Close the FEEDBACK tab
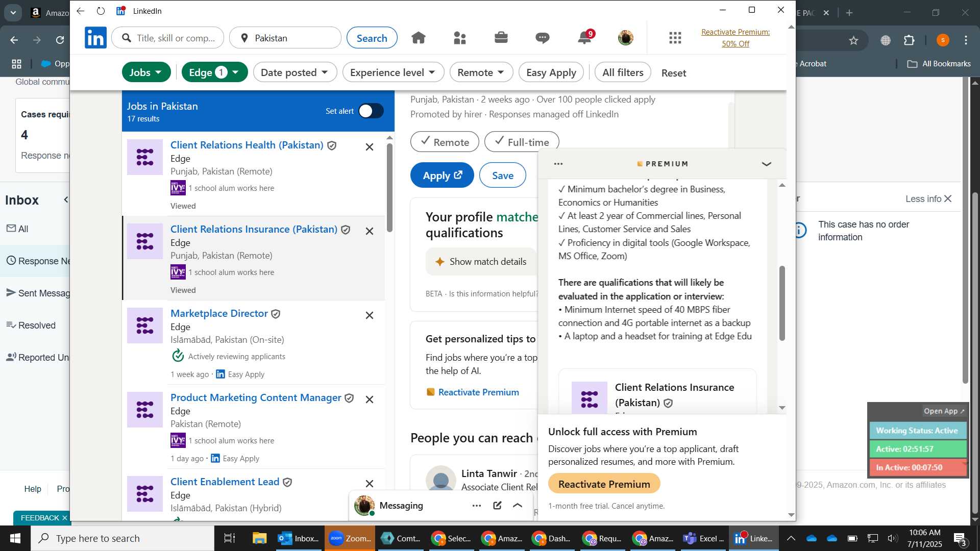980x551 pixels. click(x=65, y=518)
